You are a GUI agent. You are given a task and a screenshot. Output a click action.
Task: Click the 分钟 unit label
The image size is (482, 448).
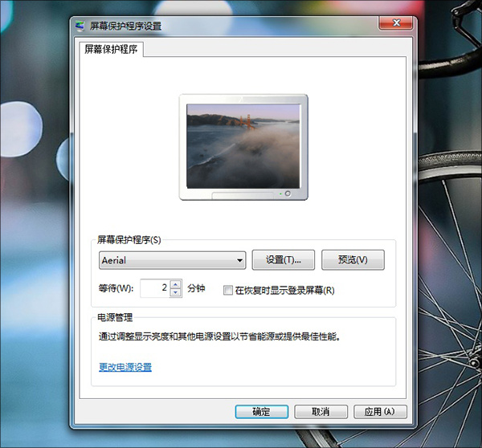click(x=196, y=288)
